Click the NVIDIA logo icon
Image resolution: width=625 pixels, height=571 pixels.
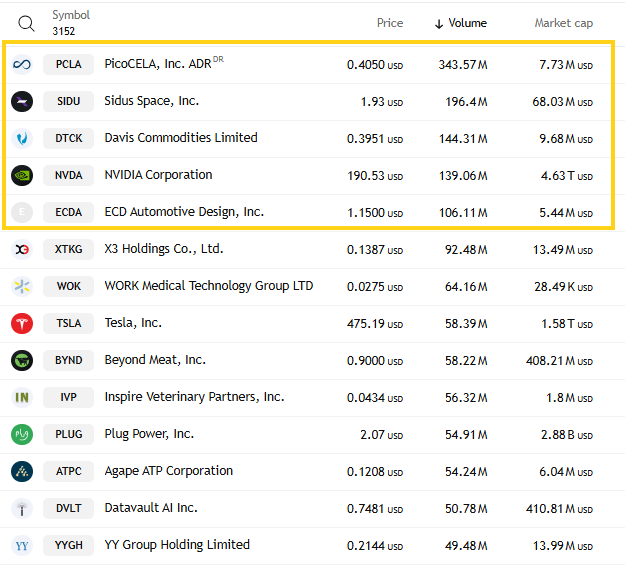(x=22, y=175)
